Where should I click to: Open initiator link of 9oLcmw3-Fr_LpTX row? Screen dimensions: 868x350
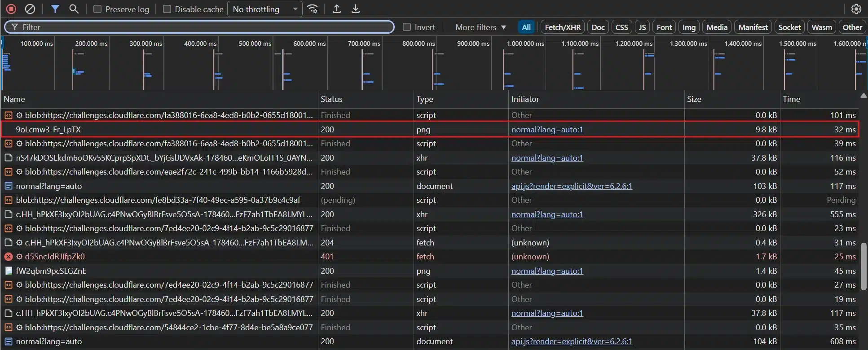pyautogui.click(x=547, y=130)
